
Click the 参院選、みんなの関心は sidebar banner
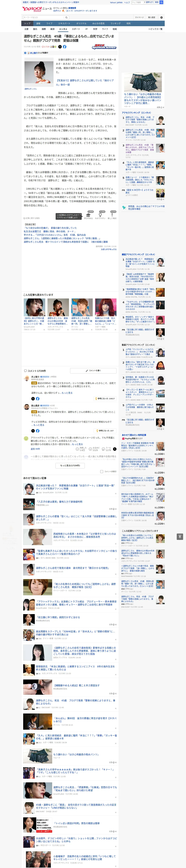(x=143, y=208)
